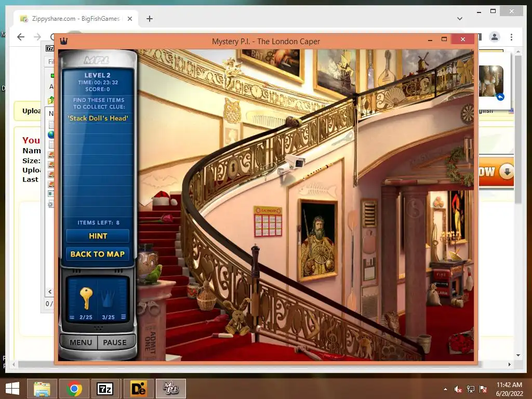The width and height of the screenshot is (532, 399).
Task: Click the right arrow of horizontal scrollbar
Action: (509, 364)
